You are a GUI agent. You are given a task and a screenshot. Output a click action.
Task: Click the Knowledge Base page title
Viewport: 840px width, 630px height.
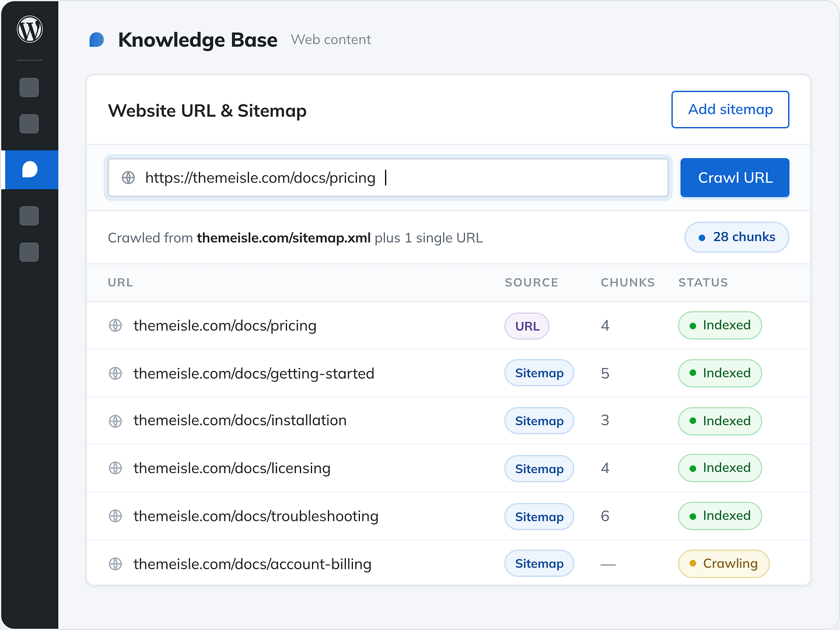198,40
